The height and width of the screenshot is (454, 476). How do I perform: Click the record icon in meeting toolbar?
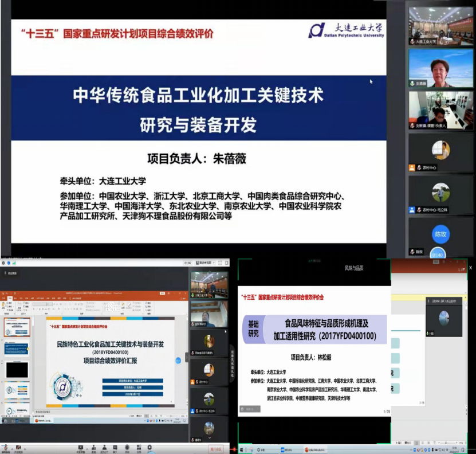coord(127,449)
